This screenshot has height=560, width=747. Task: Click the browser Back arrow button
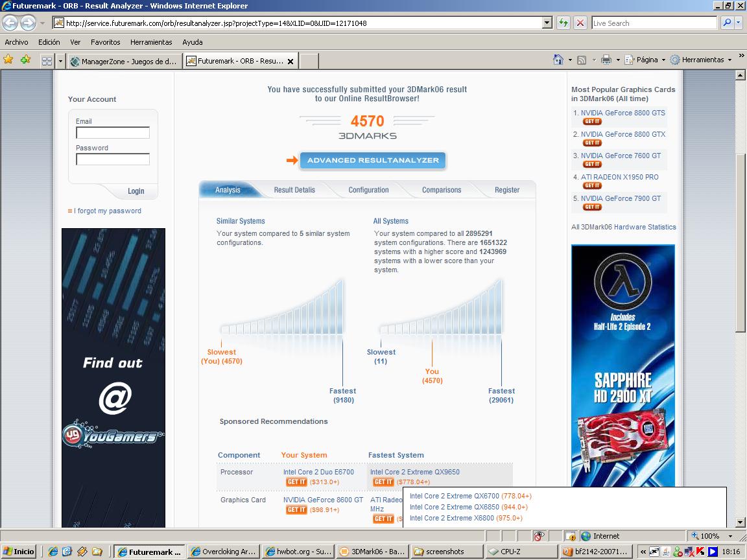tap(10, 23)
